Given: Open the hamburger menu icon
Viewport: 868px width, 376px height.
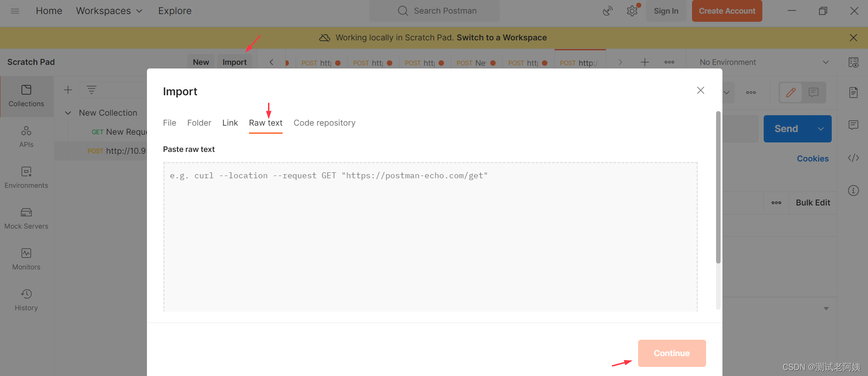Looking at the screenshot, I should (15, 11).
